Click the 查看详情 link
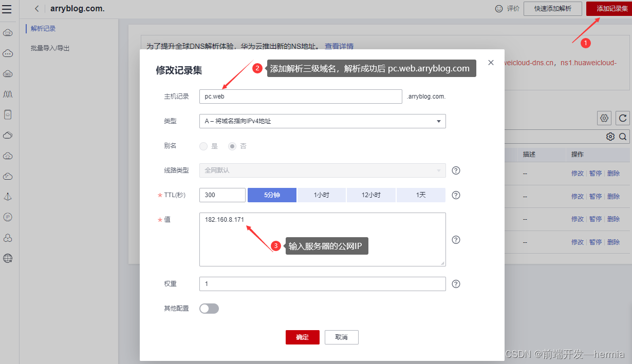The image size is (632, 364). click(x=339, y=46)
